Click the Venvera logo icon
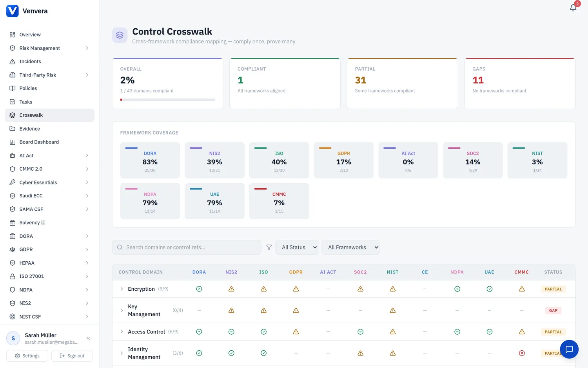588x368 pixels. 13,11
